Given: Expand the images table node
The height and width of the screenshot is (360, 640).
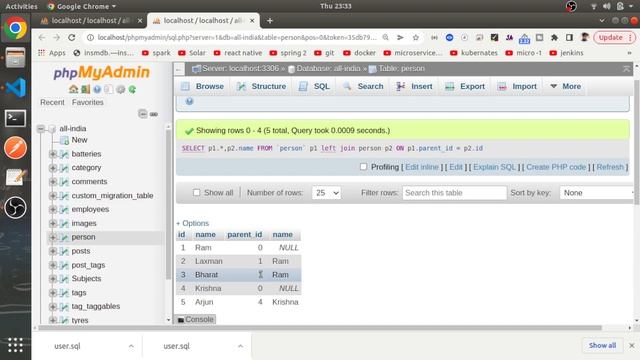Looking at the screenshot, I should pos(53,223).
